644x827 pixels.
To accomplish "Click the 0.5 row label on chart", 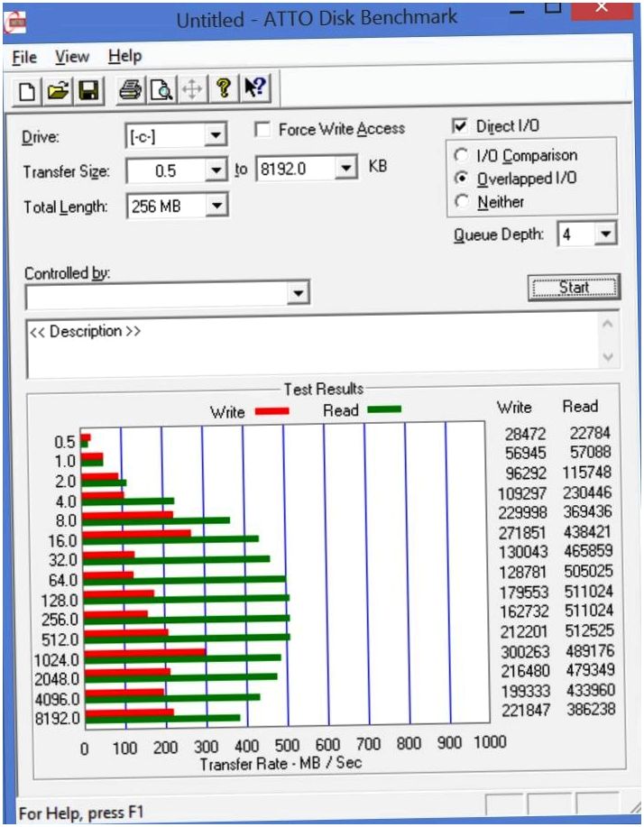I will pyautogui.click(x=65, y=442).
